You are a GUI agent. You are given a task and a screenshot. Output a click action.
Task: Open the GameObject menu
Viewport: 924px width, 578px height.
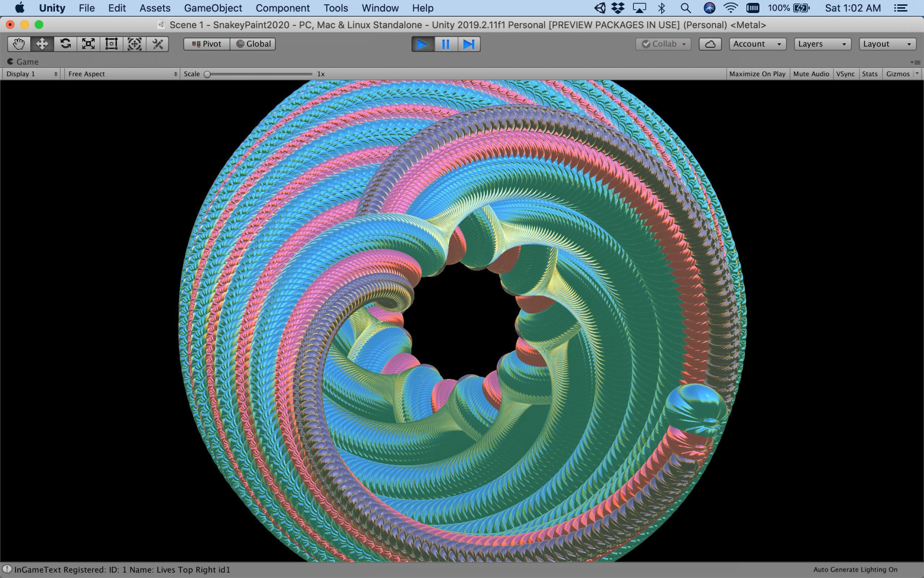pos(213,8)
